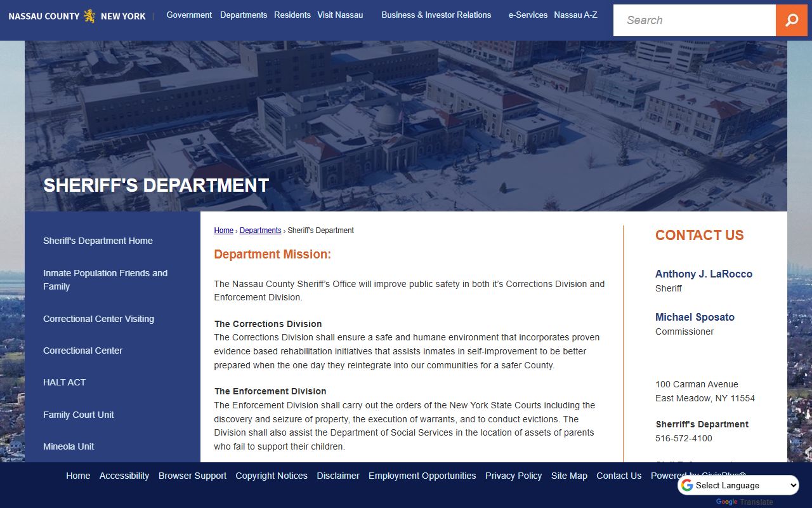Click the phone number 516-572-4100

pyautogui.click(x=683, y=438)
